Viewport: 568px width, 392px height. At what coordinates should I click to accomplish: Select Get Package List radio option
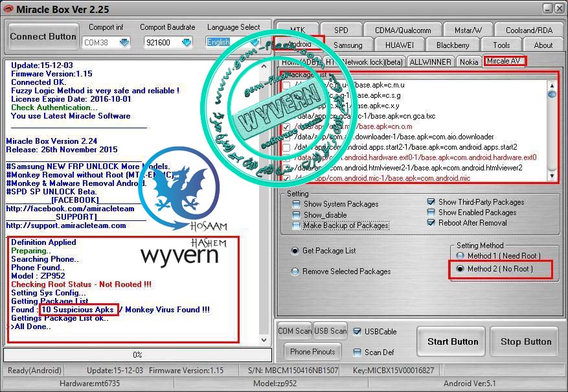click(x=295, y=251)
